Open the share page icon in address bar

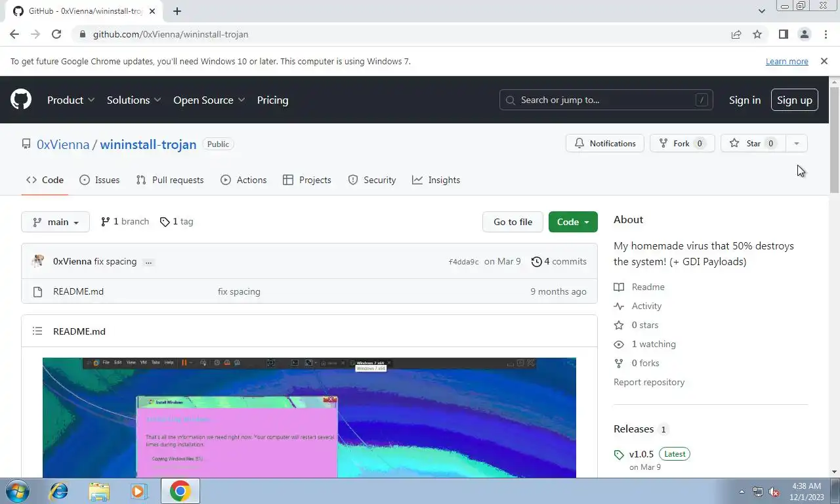point(736,34)
